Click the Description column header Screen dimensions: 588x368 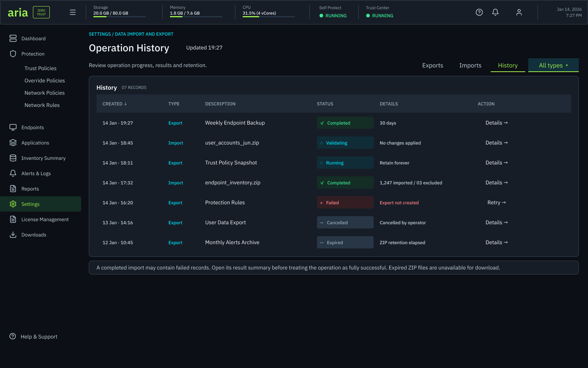[220, 104]
